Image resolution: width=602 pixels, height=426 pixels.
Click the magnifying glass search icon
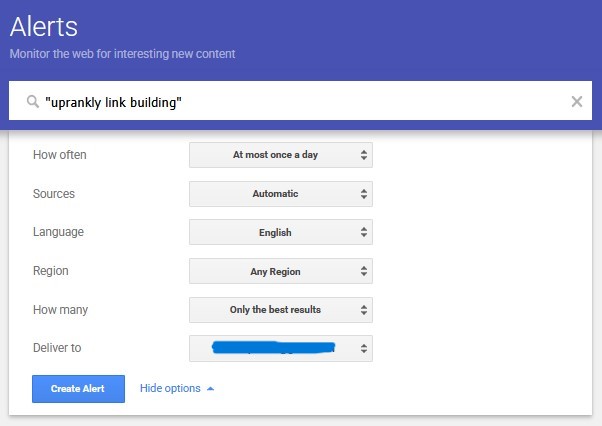(33, 102)
